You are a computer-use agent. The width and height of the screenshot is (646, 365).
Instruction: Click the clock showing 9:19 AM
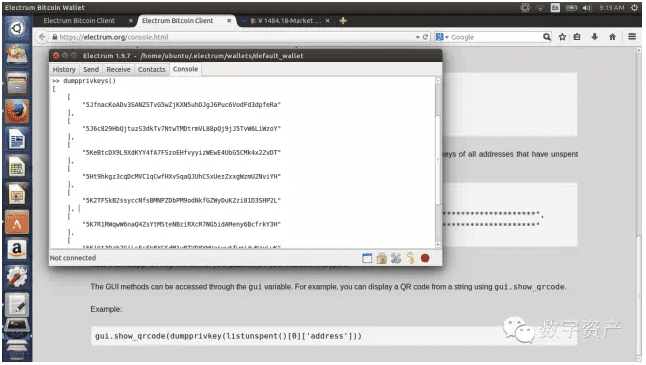(x=612, y=7)
